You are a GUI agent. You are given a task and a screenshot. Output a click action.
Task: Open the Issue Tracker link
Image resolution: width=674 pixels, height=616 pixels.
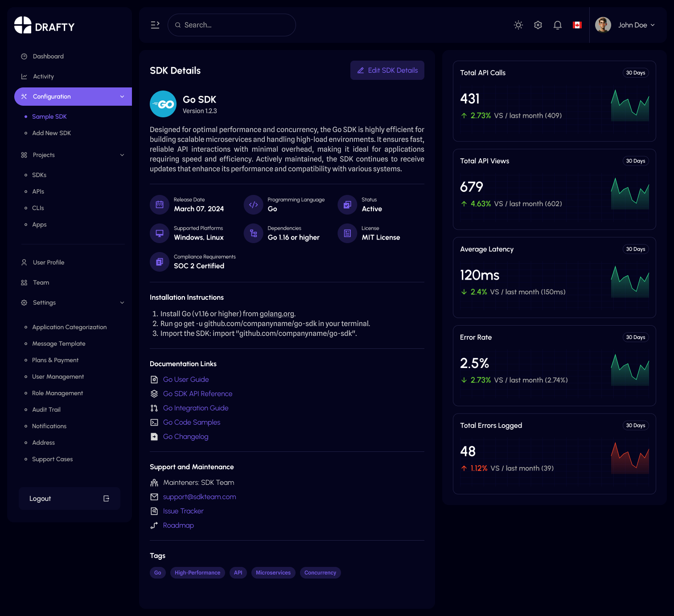183,511
